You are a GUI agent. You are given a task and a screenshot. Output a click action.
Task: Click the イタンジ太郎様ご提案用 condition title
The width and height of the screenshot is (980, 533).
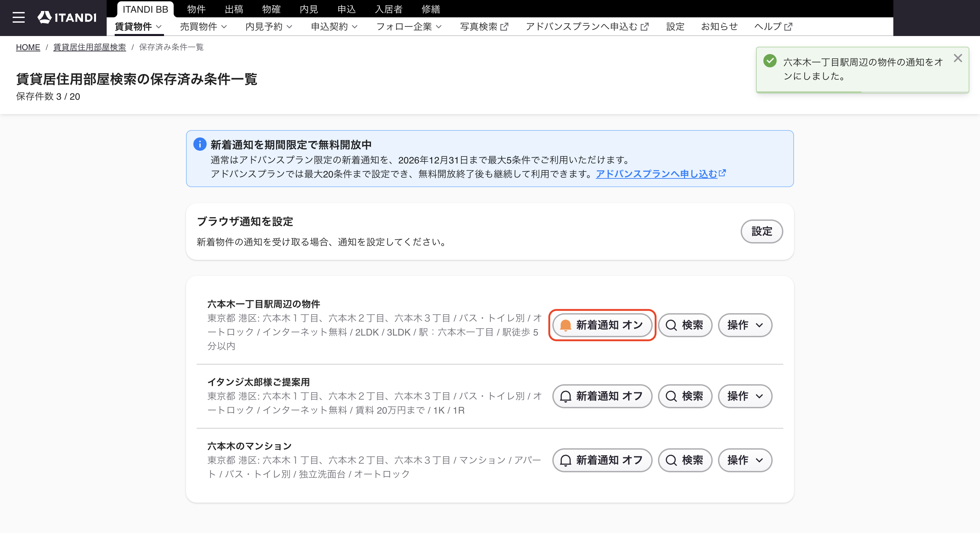[258, 382]
